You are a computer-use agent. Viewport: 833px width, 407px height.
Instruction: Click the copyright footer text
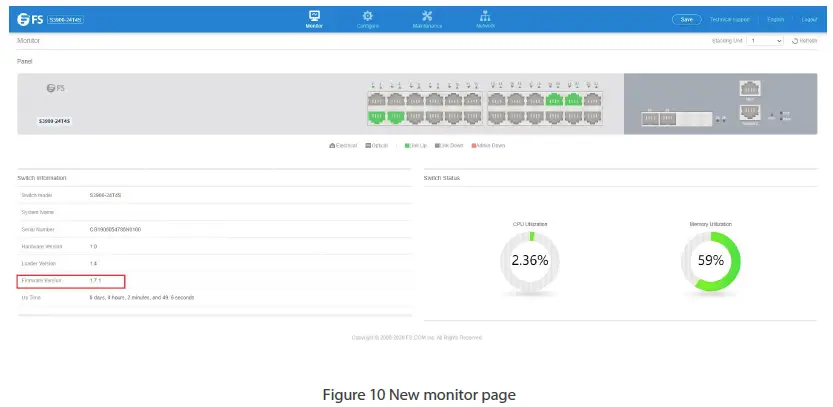(x=417, y=337)
